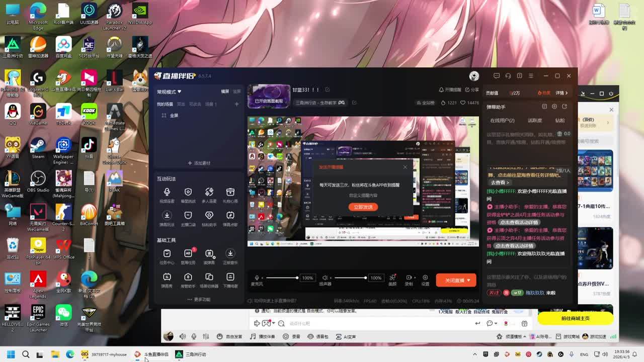Mute the microphone via the 麦克风 icon

pyautogui.click(x=257, y=278)
